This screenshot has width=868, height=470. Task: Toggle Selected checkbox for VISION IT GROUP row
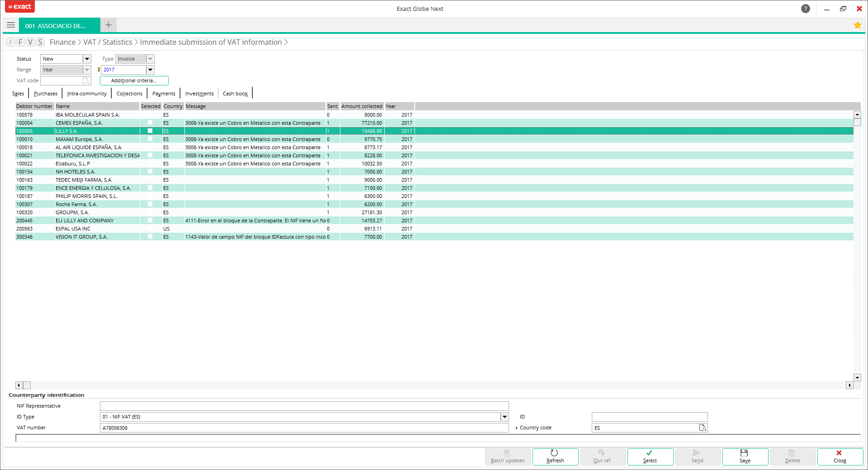pos(150,236)
